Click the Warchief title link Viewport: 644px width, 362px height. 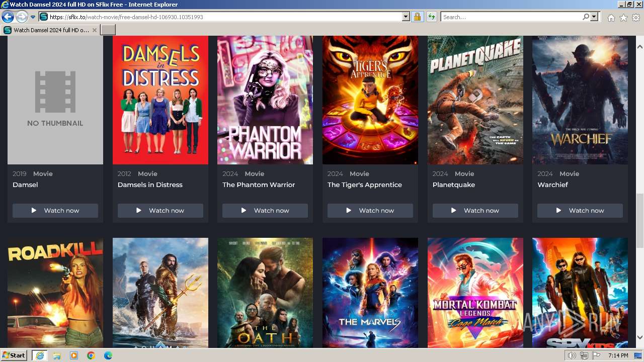(552, 185)
